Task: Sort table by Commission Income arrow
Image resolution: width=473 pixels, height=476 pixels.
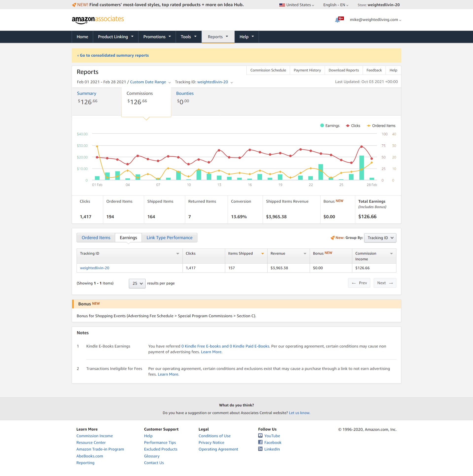Action: point(391,254)
